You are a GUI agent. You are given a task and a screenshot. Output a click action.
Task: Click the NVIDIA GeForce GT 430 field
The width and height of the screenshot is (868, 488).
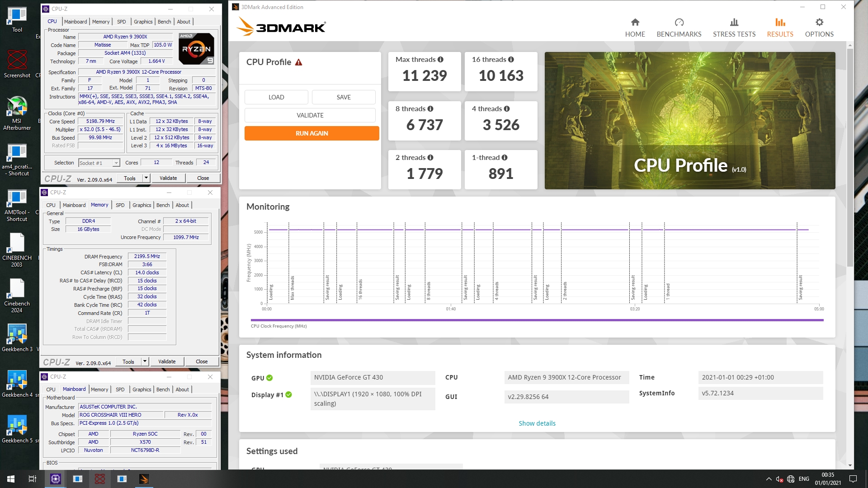(x=373, y=378)
